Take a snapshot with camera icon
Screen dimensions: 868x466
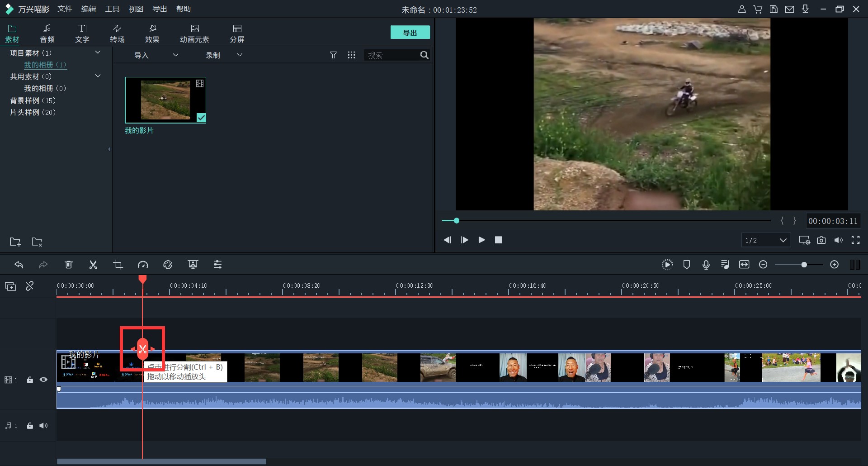(x=821, y=240)
